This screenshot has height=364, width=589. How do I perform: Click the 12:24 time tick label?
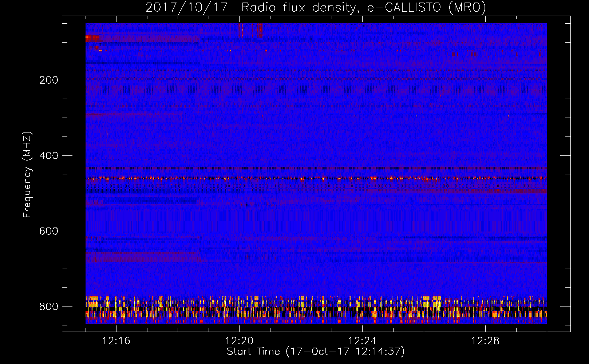pyautogui.click(x=362, y=341)
